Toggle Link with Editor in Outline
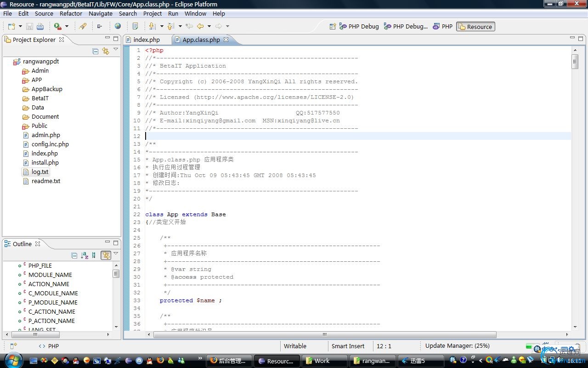The width and height of the screenshot is (588, 368). (106, 255)
